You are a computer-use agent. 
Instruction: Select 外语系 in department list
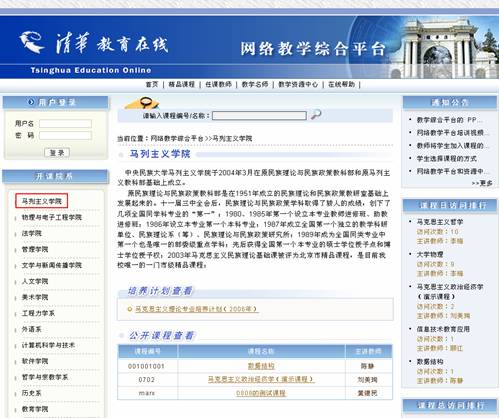pos(32,329)
